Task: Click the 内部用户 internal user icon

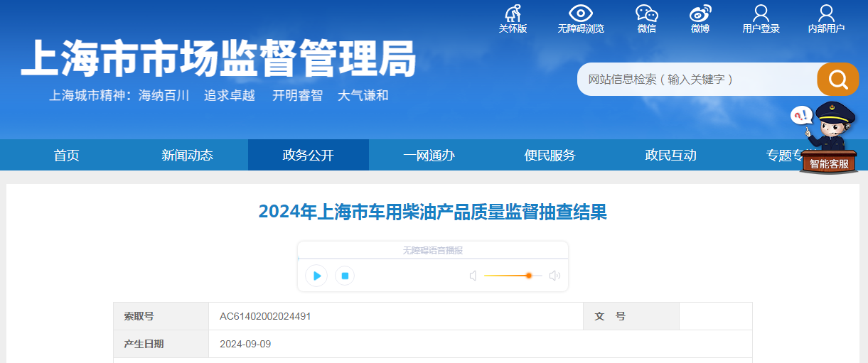Action: [826, 13]
